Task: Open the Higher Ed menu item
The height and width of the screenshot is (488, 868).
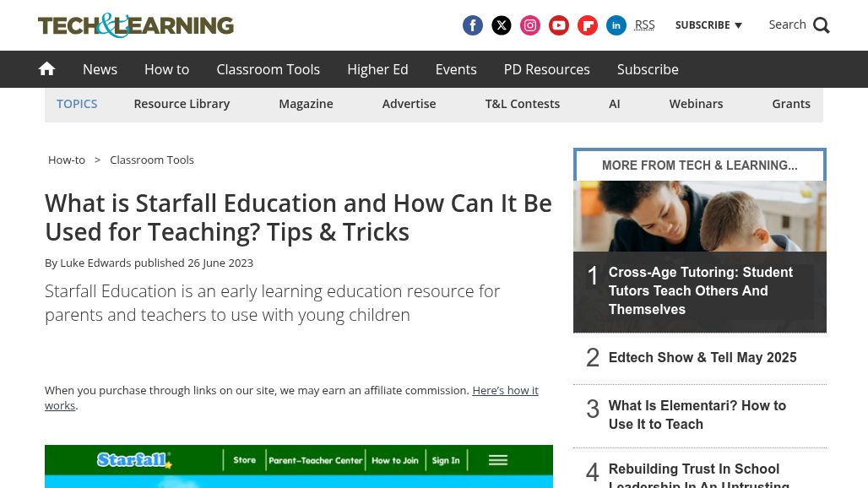Action: tap(377, 69)
